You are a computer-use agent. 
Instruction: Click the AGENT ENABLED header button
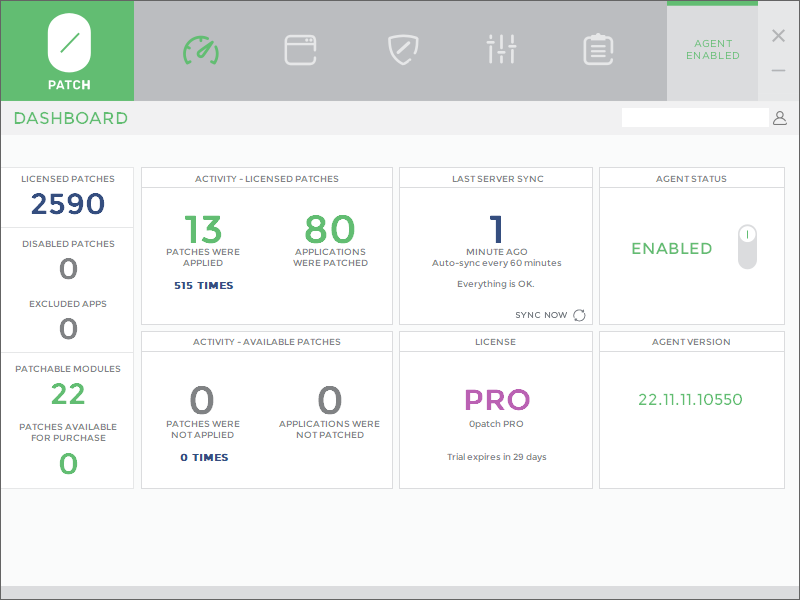coord(712,50)
